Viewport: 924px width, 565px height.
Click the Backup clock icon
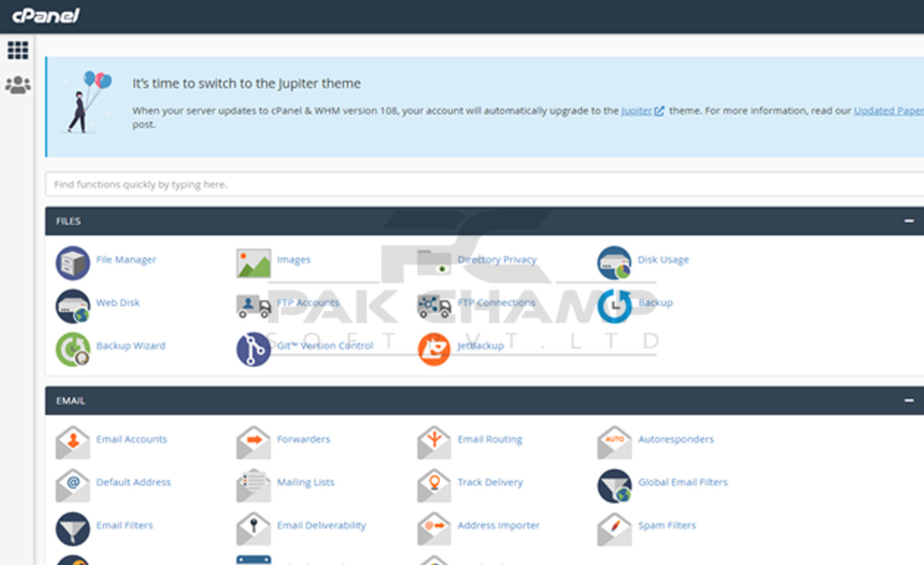tap(614, 306)
